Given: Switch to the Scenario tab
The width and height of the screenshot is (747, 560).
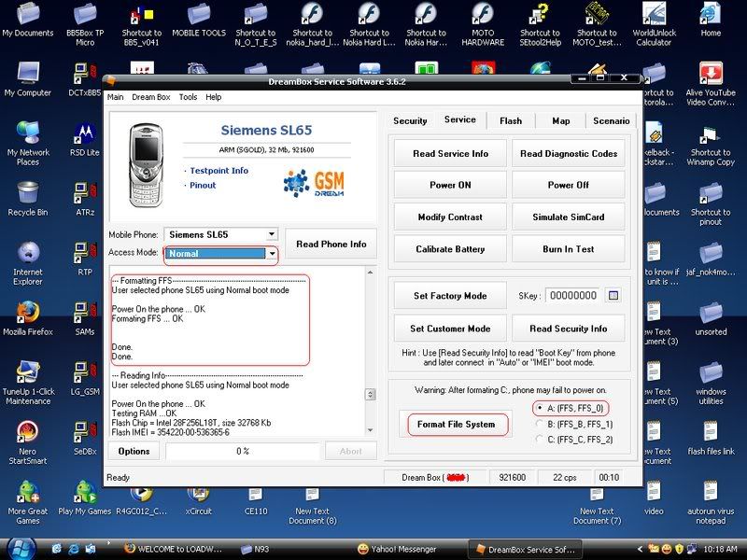Looking at the screenshot, I should 612,121.
